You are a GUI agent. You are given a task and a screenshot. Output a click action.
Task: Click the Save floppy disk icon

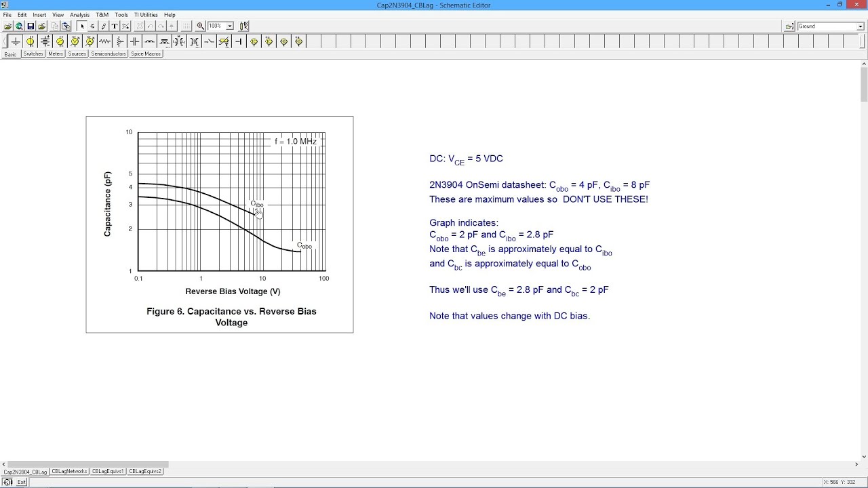(31, 26)
